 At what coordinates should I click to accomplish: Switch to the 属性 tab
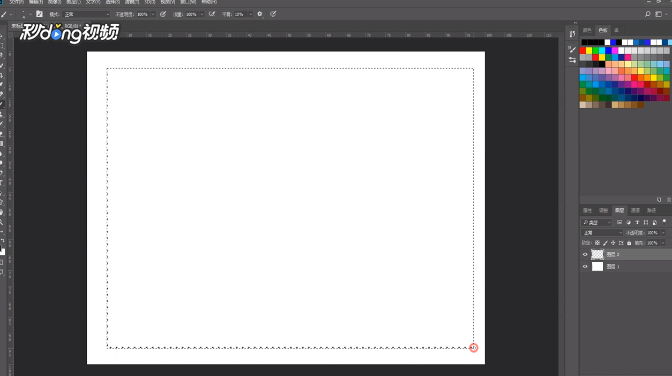[587, 211]
